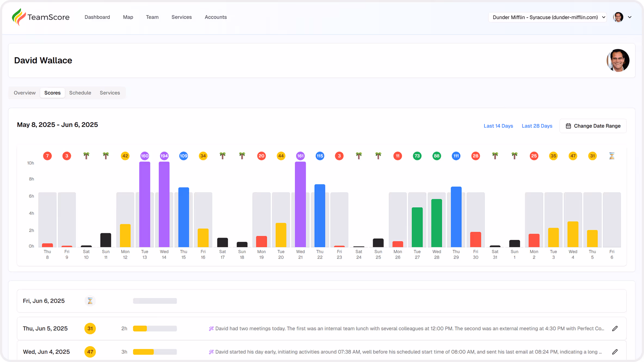
Task: Select Last 14 Days link
Action: (498, 126)
